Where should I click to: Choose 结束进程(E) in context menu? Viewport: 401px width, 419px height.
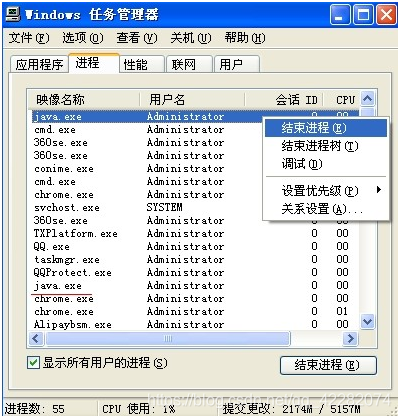[x=326, y=128]
